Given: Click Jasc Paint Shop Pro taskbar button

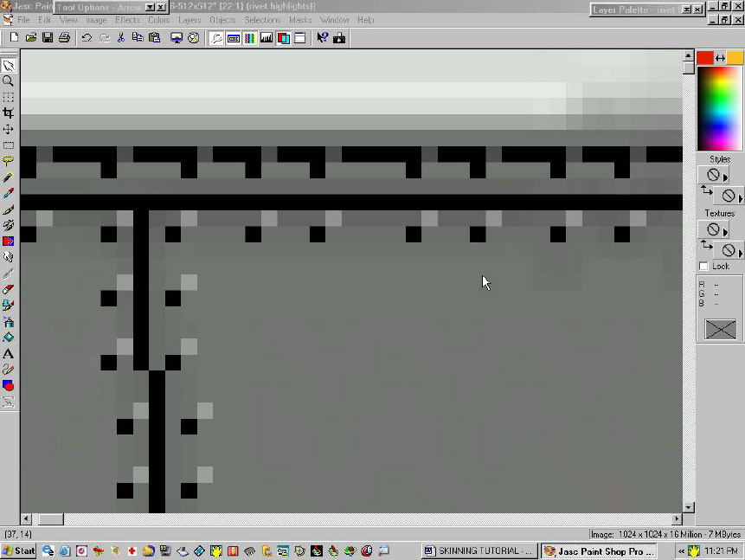Looking at the screenshot, I should [x=600, y=551].
